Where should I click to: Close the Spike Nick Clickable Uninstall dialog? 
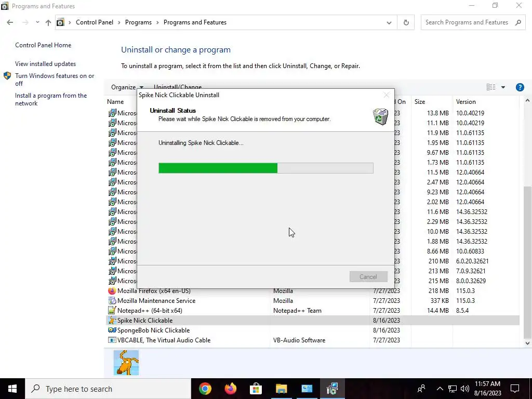(386, 95)
